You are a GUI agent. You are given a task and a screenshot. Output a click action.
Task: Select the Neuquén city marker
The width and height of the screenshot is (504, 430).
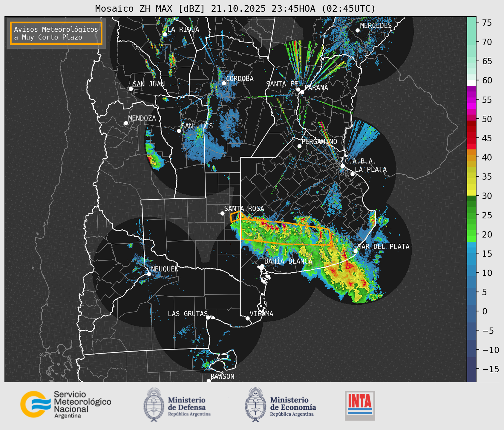149,274
